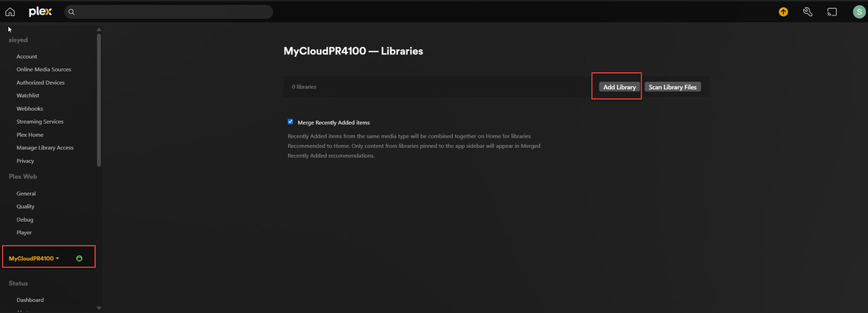This screenshot has height=313, width=868.
Task: Open Player settings
Action: coord(24,233)
